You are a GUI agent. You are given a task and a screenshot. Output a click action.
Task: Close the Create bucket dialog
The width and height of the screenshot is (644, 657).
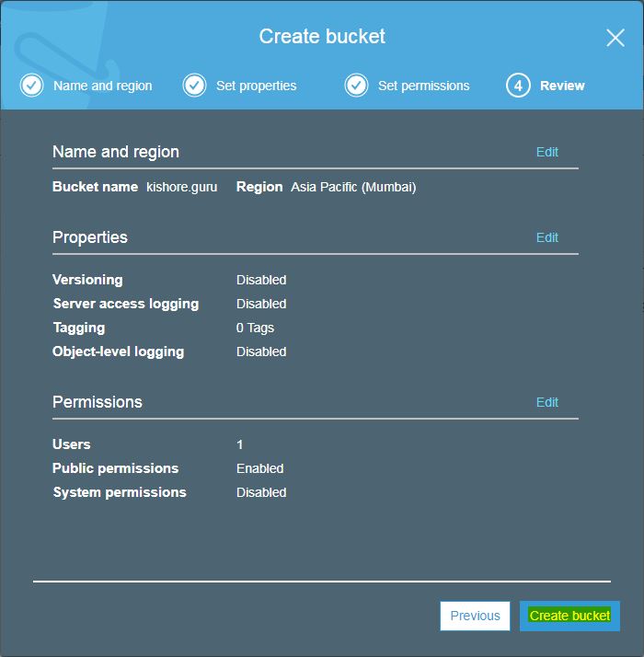tap(615, 38)
